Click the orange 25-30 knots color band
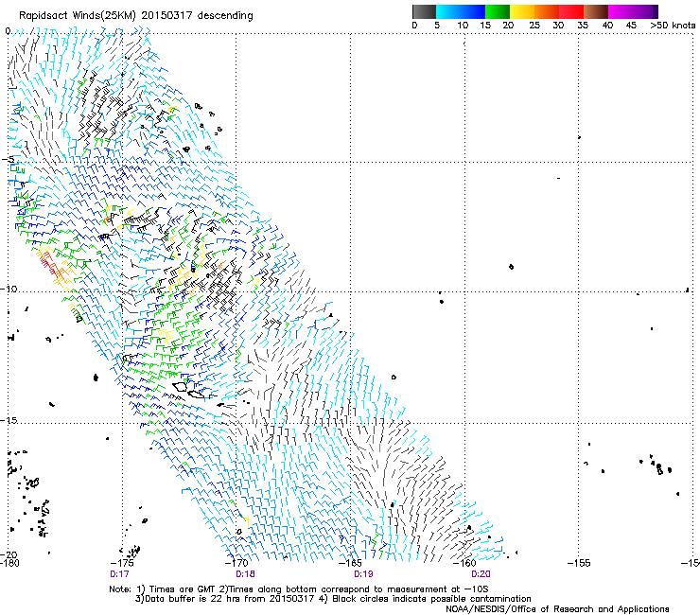The image size is (700, 615). pyautogui.click(x=547, y=11)
